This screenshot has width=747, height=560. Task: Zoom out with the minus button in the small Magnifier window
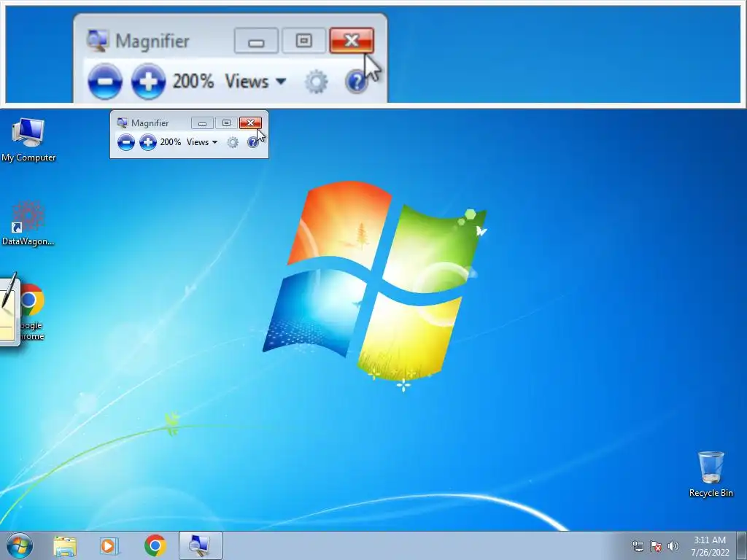[x=125, y=142]
